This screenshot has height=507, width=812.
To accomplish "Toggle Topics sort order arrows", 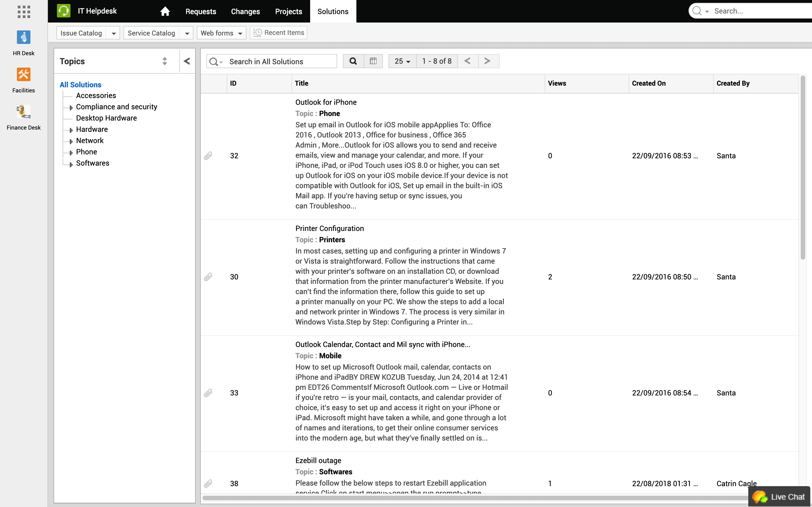I will [164, 61].
